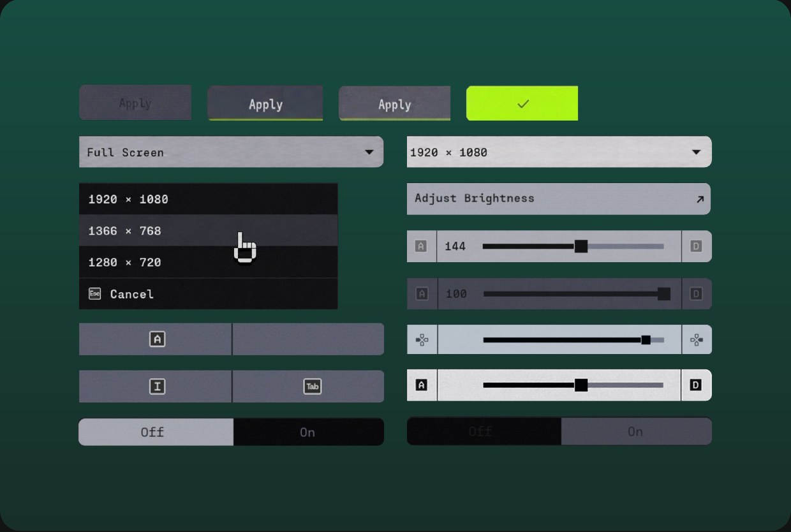Click the black D key icon on the white slider
This screenshot has height=532, width=791.
[x=696, y=385]
